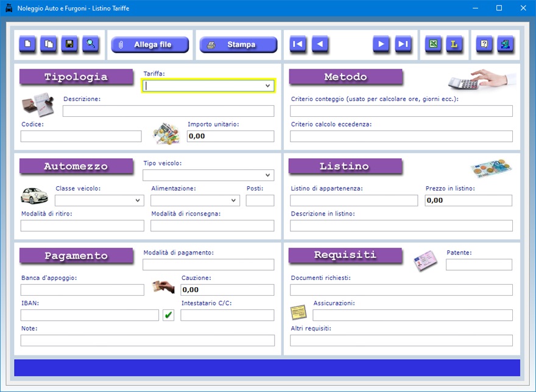Click the exit door icon
Viewport: 536px width, 392px height.
506,44
